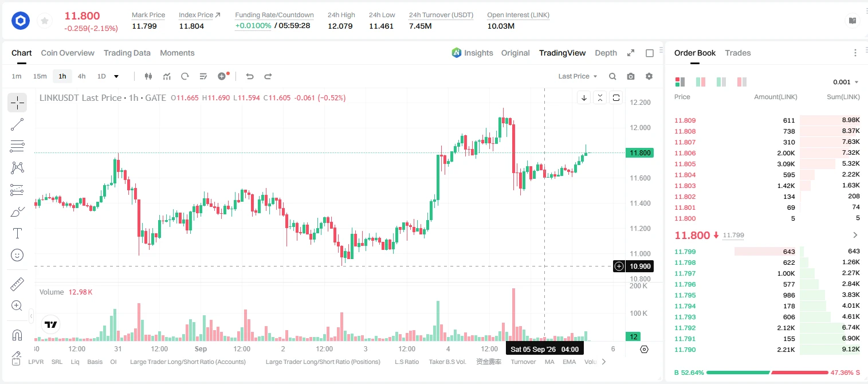The image size is (868, 384).
Task: Open the Last Price dropdown
Action: tap(578, 76)
